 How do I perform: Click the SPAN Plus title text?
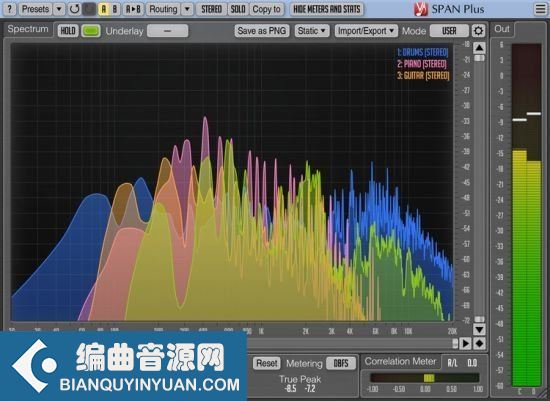pos(458,9)
